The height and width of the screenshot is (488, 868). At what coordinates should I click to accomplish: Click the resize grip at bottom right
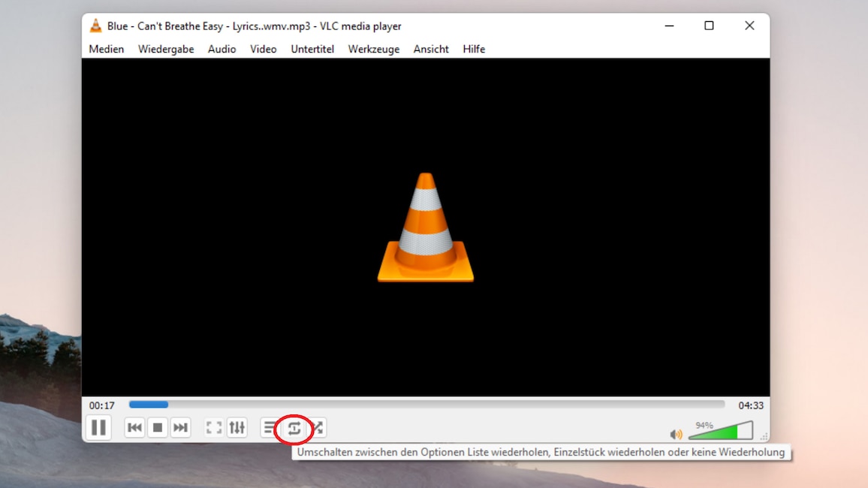tap(763, 436)
